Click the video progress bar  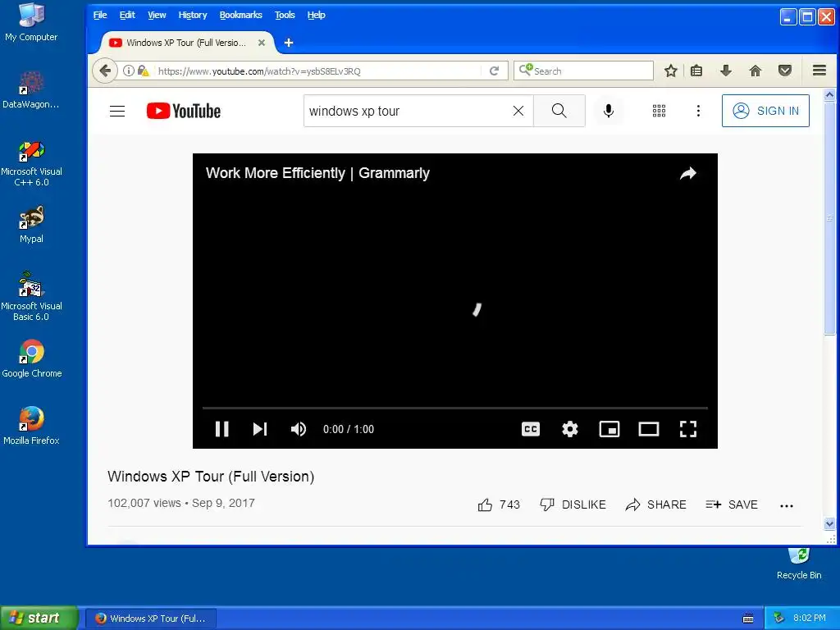454,409
